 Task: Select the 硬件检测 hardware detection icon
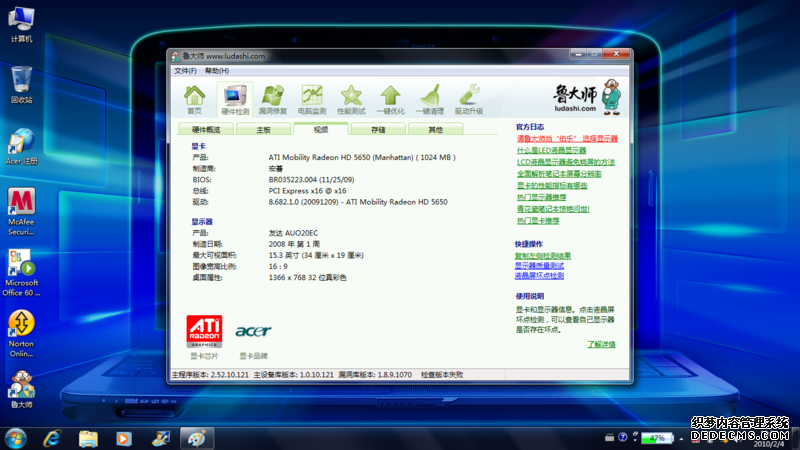235,99
